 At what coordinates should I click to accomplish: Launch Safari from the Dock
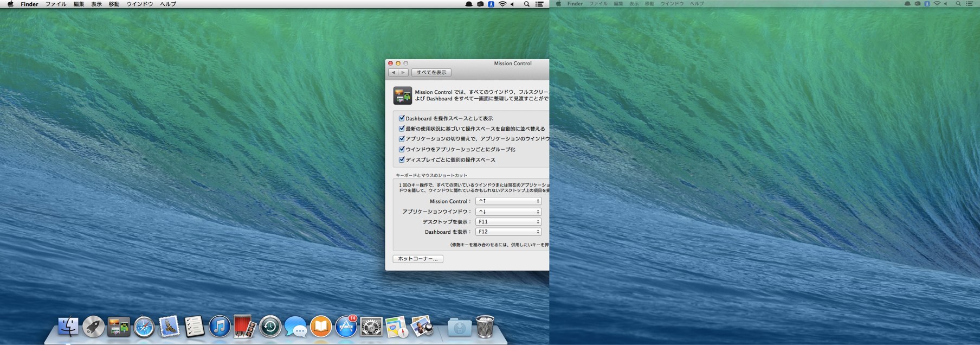pos(144,327)
